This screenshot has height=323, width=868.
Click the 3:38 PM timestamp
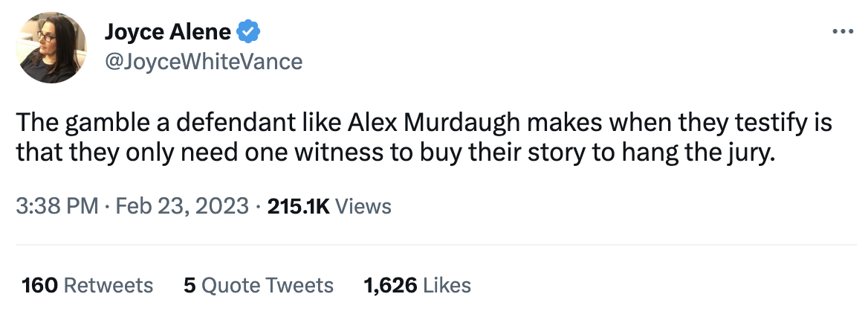[56, 206]
